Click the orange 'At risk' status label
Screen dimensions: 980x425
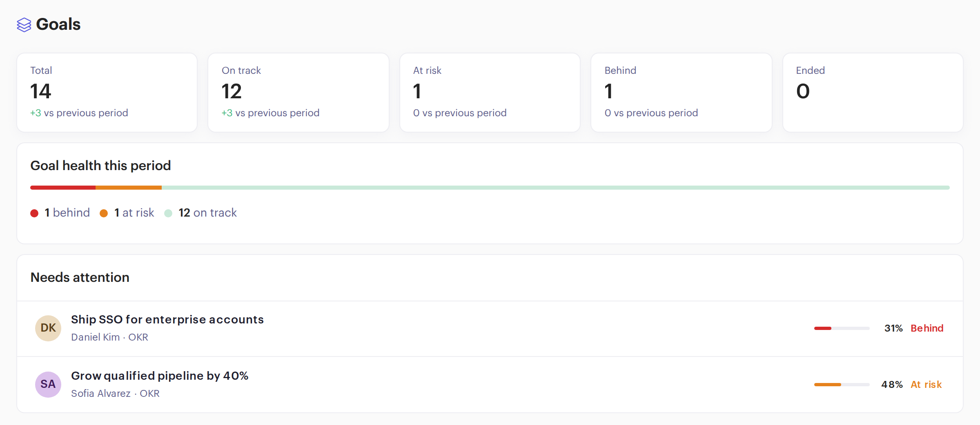coord(926,385)
